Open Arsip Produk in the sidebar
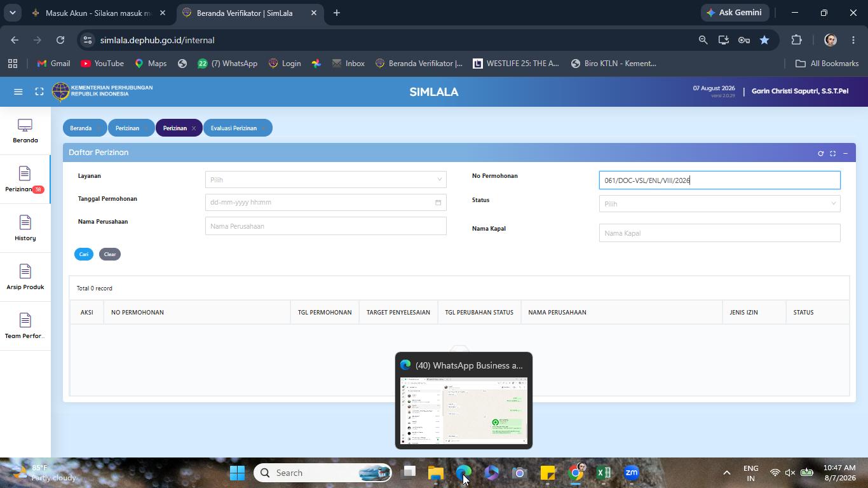868x488 pixels. [25, 278]
